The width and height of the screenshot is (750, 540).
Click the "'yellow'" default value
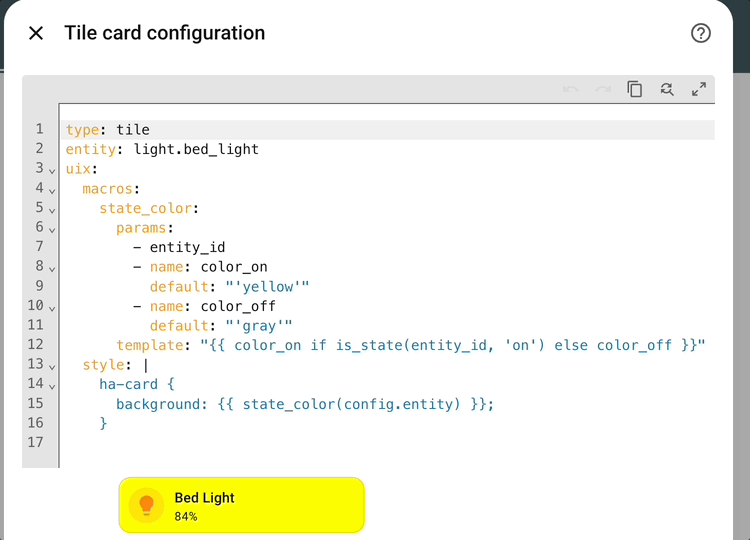click(x=267, y=287)
